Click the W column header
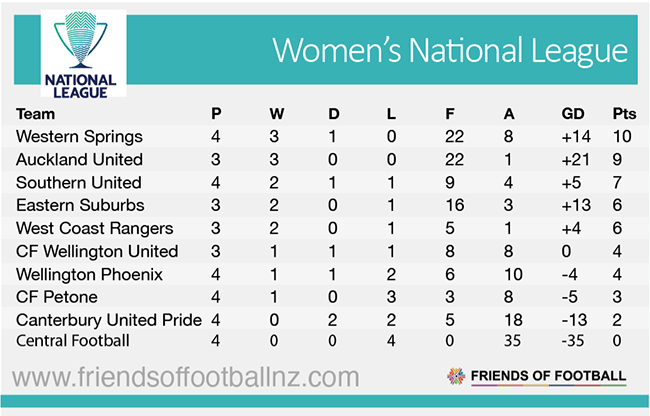 276,113
